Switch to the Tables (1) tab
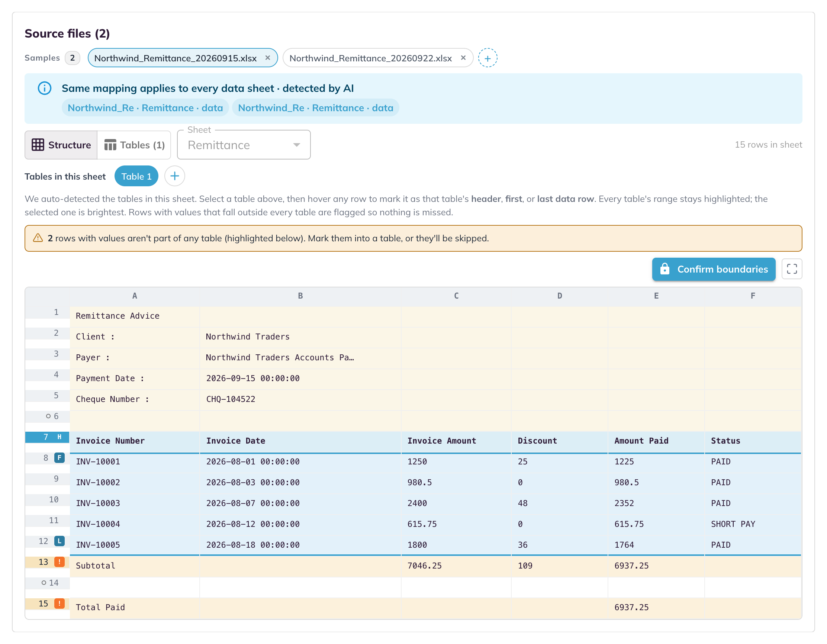827x644 pixels. click(135, 145)
